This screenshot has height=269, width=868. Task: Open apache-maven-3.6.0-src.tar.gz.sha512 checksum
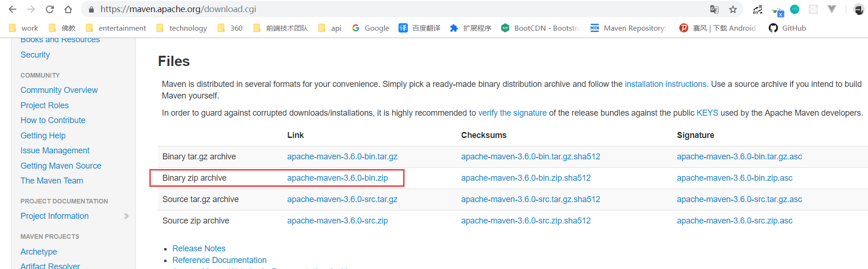[x=531, y=199]
